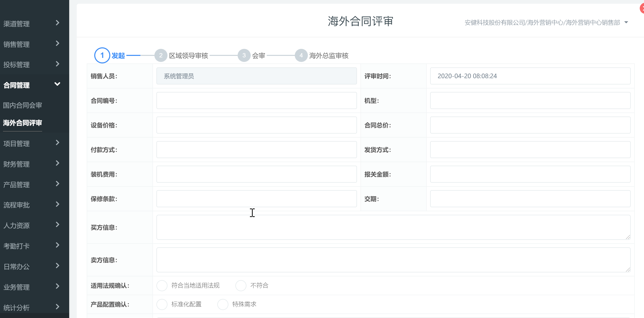
Task: Collapse the 合同管理 menu section
Action: tap(57, 84)
